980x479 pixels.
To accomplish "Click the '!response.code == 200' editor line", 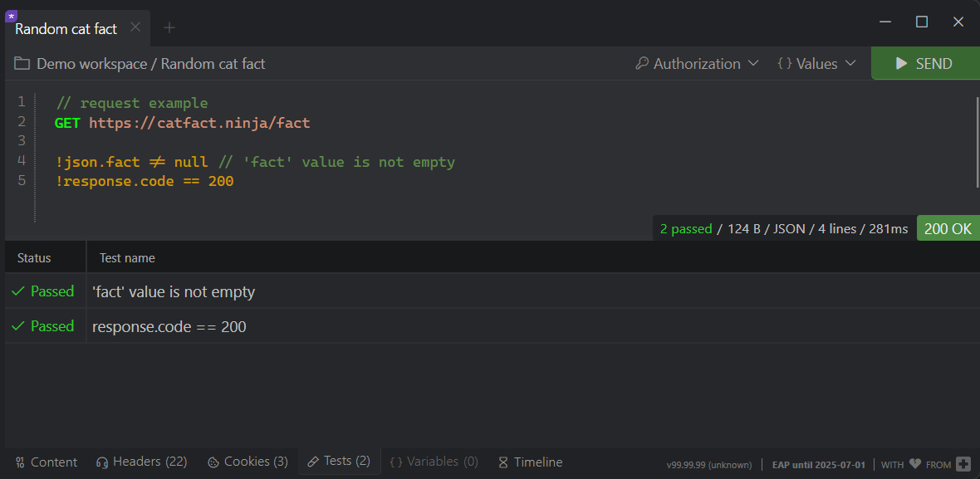I will pos(145,182).
